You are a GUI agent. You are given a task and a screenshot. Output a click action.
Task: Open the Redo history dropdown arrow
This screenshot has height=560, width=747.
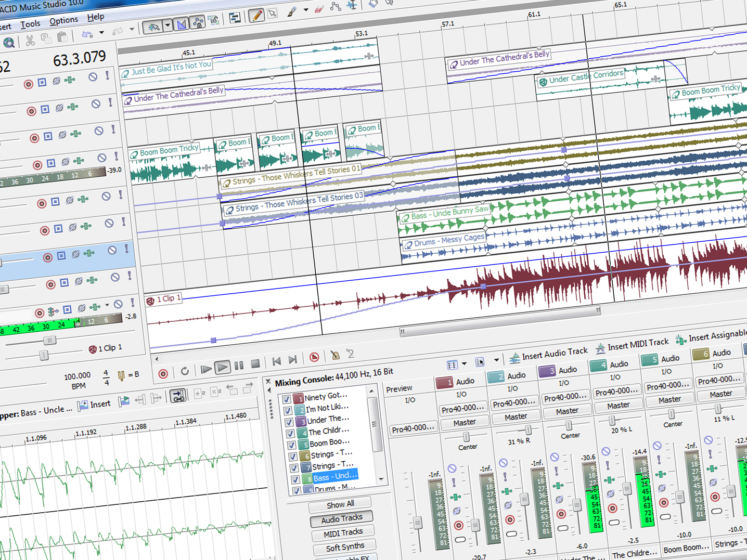pos(132,30)
